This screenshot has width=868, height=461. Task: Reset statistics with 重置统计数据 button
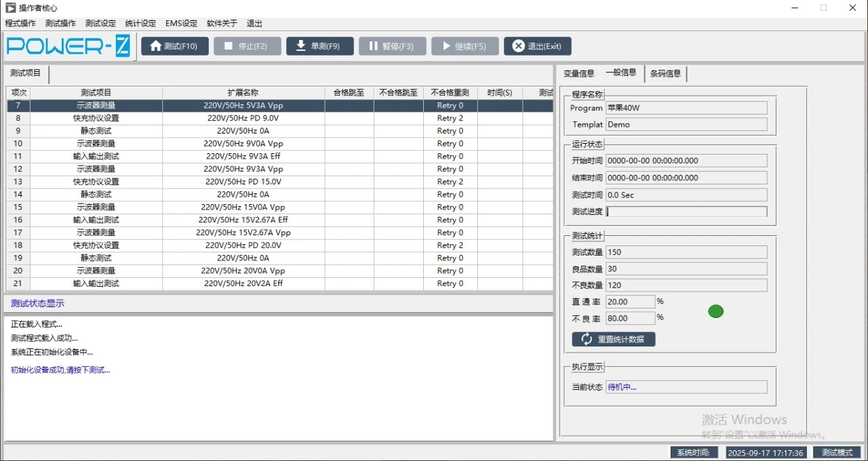click(x=614, y=339)
